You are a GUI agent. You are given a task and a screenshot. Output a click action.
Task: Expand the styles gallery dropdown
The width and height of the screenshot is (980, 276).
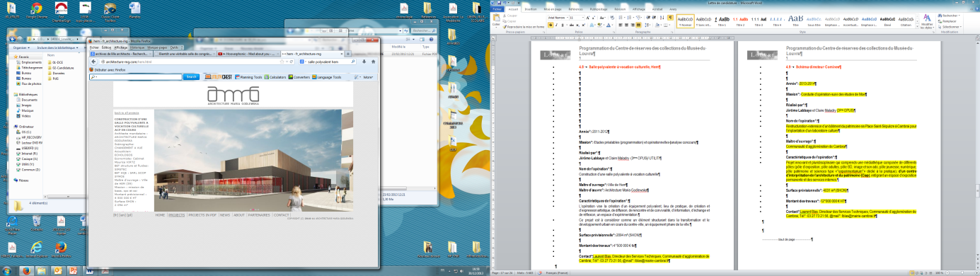917,26
